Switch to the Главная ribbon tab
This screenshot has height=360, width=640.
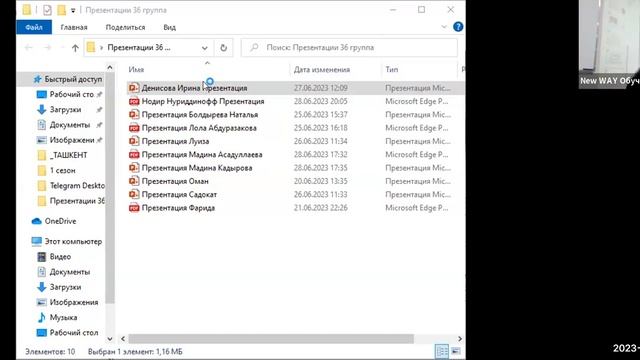point(74,27)
